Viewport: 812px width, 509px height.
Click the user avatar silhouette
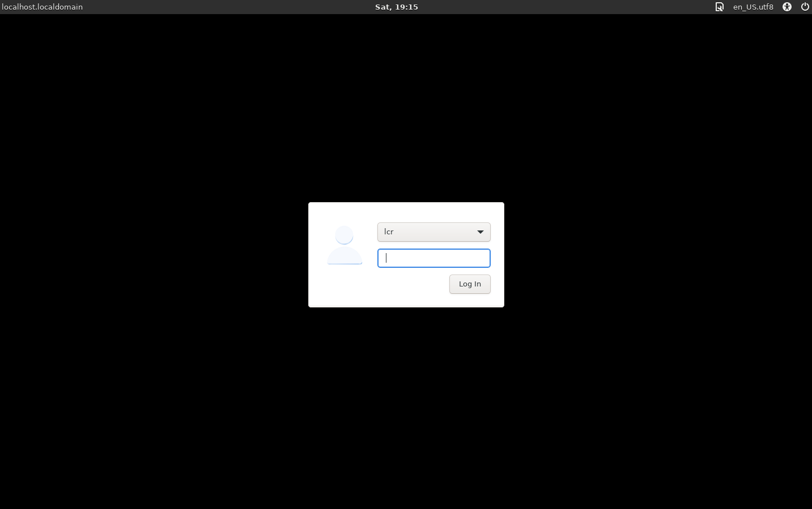point(345,245)
